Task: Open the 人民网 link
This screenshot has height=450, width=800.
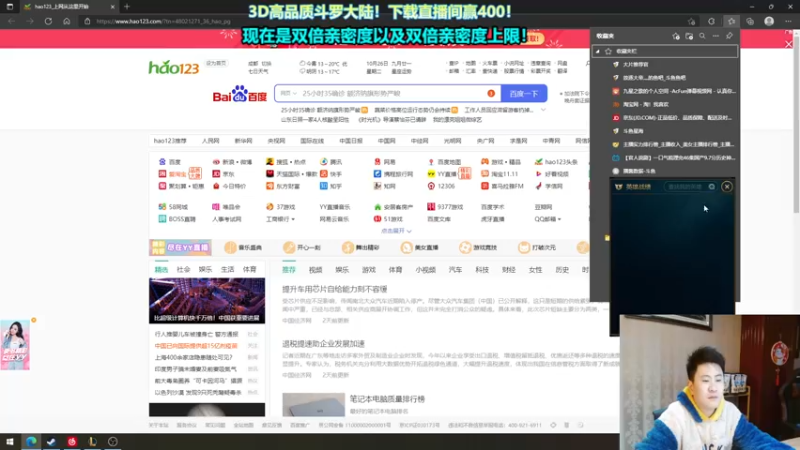Action: [210, 141]
